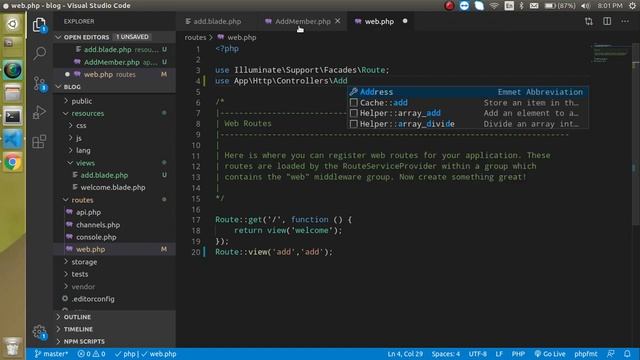
Task: Open the Terminal from Ubuntu dock
Action: pyautogui.click(x=13, y=117)
